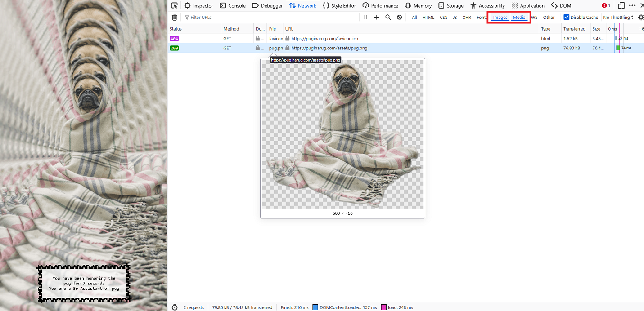Screen dimensions: 644x311
Task: Open network settings gear
Action: 640,18
